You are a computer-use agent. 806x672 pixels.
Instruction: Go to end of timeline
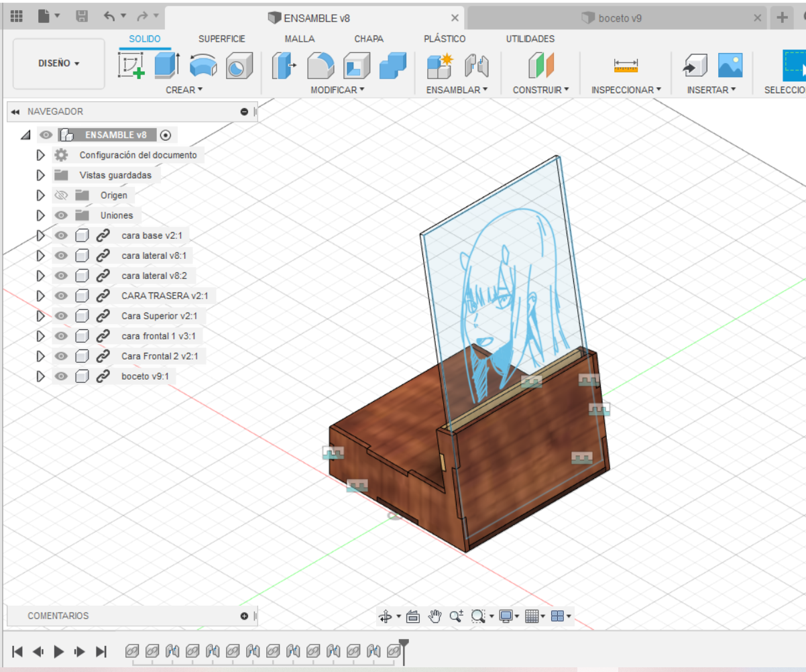(101, 651)
